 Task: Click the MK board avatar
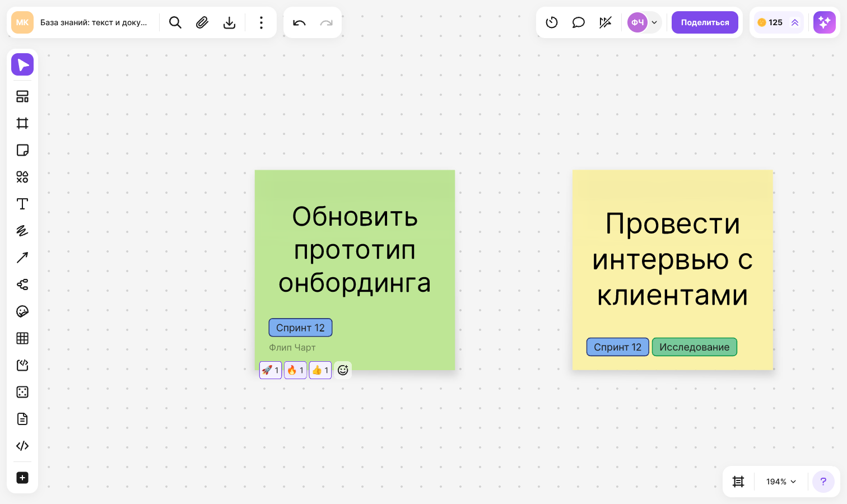click(22, 22)
